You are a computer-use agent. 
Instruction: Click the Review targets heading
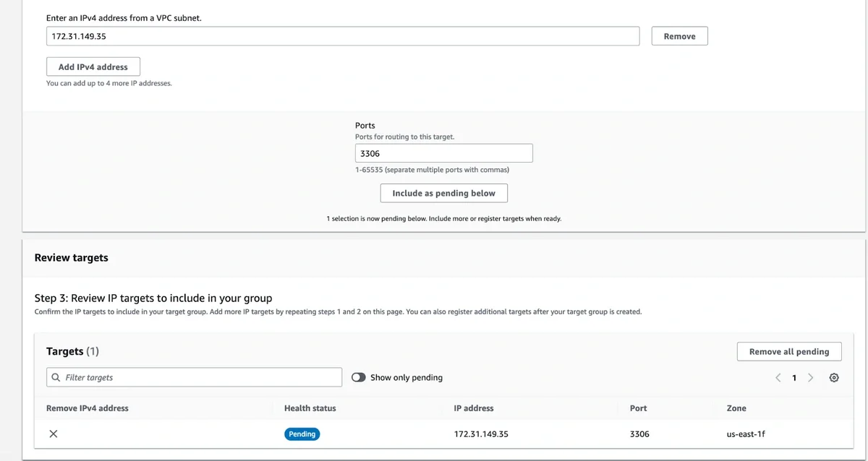(x=72, y=257)
